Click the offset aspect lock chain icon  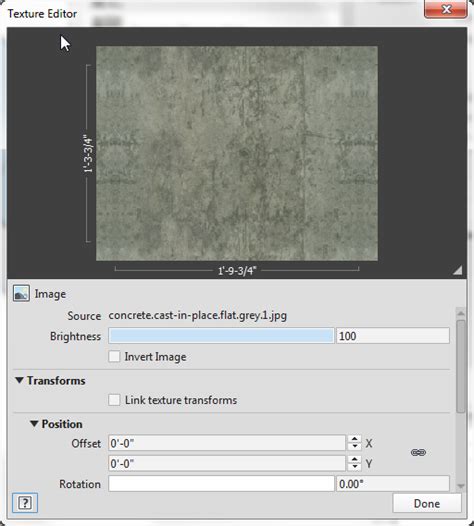[418, 453]
